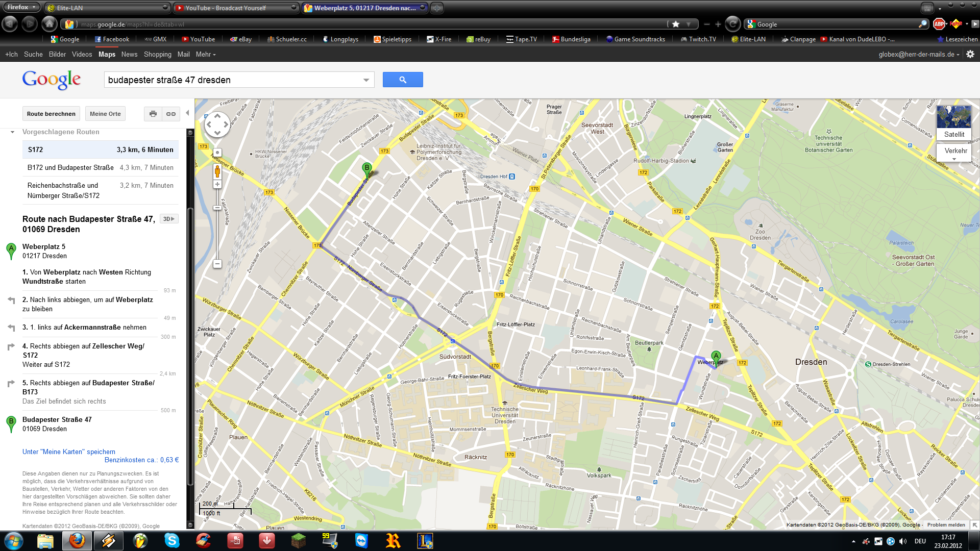Image resolution: width=980 pixels, height=551 pixels.
Task: Open the Maps tab in Google bar
Action: [107, 54]
